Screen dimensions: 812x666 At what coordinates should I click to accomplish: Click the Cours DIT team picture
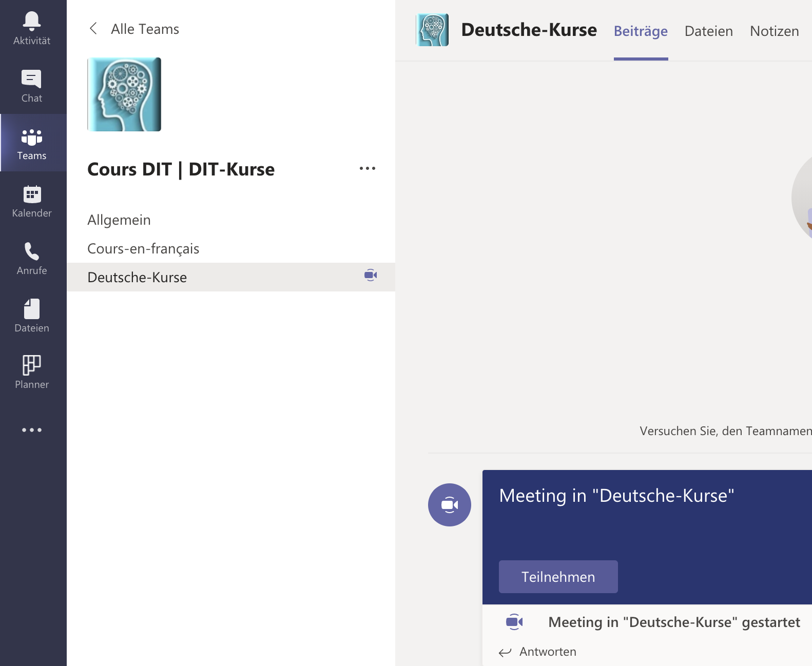click(124, 94)
